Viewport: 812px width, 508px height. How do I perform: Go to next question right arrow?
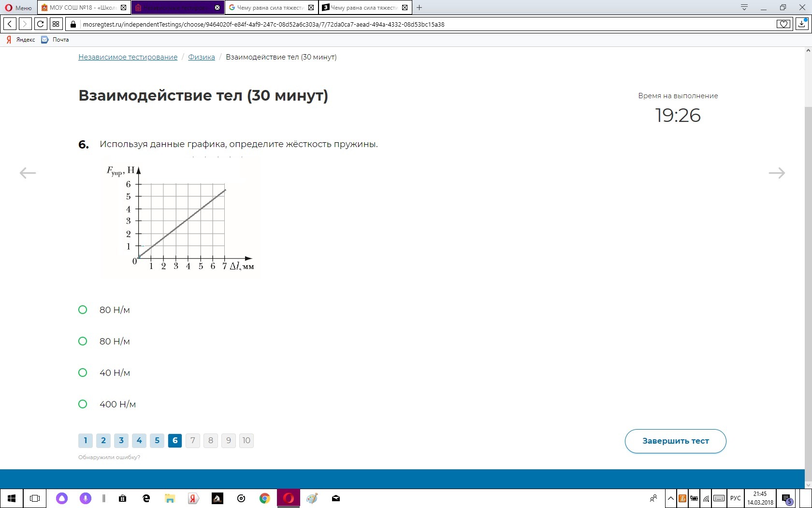pyautogui.click(x=777, y=173)
